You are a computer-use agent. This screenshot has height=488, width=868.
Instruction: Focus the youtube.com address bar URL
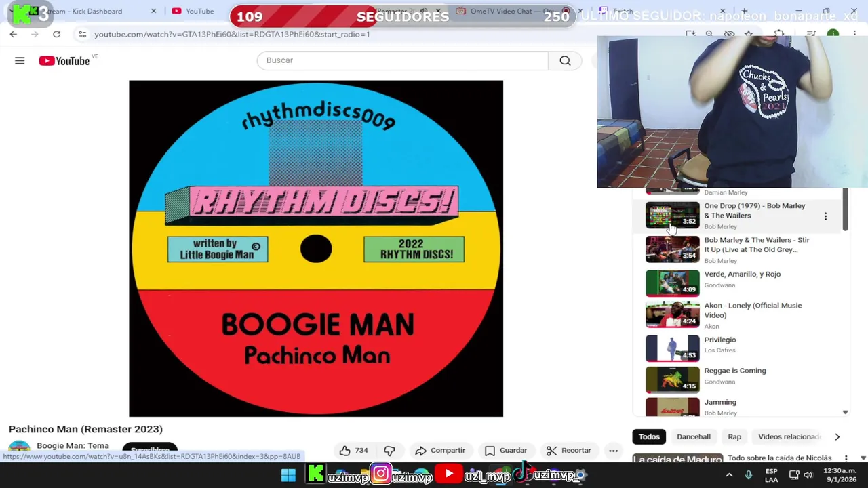pos(232,34)
